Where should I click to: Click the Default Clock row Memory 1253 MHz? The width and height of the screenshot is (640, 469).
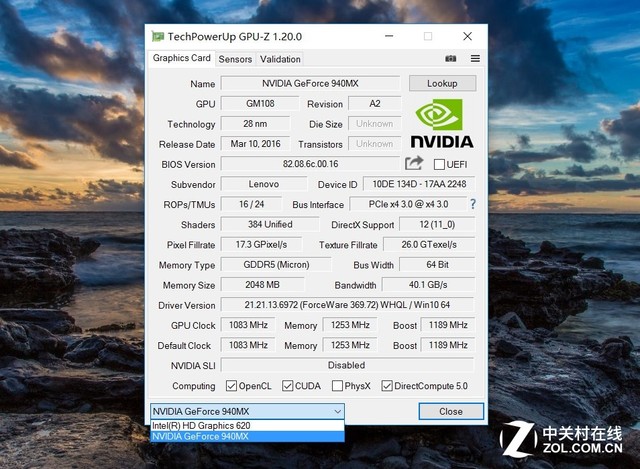point(350,345)
